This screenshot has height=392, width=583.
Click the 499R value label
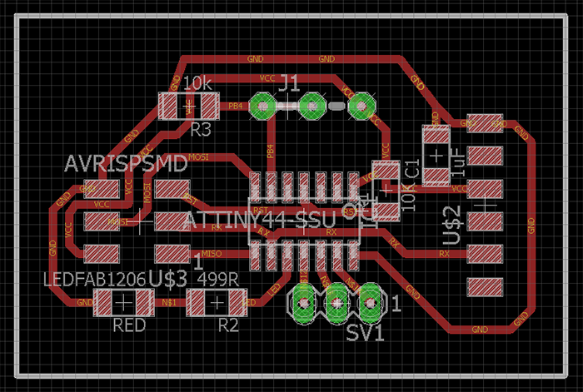218,279
